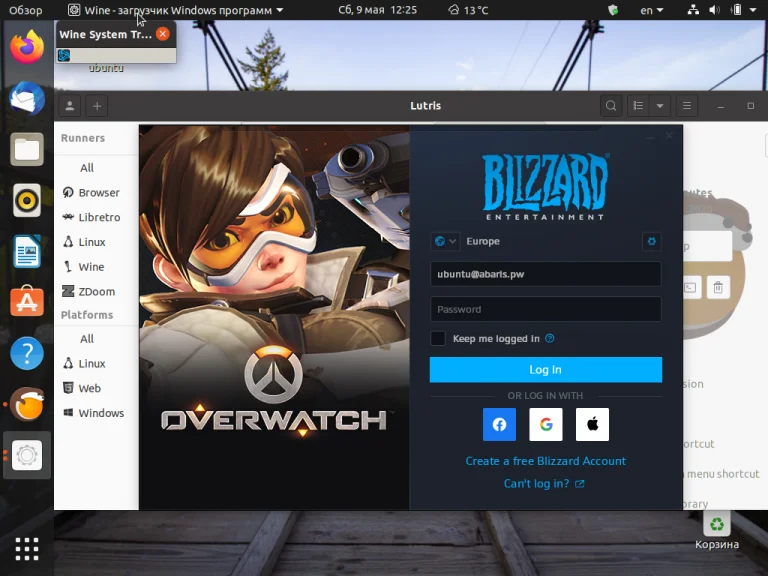Image resolution: width=768 pixels, height=576 pixels.
Task: Open Корзина trash on desktop
Action: (717, 531)
